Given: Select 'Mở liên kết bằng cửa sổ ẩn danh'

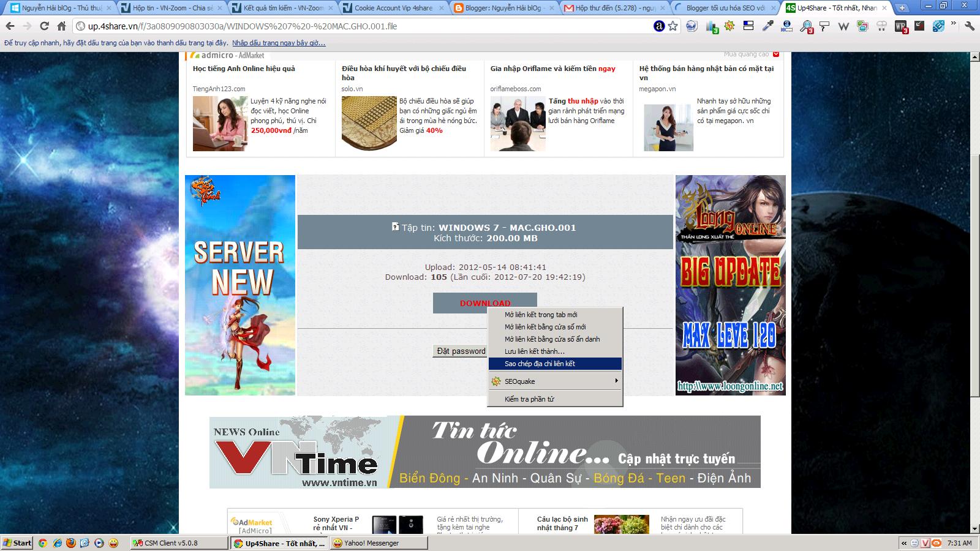Looking at the screenshot, I should (x=555, y=339).
